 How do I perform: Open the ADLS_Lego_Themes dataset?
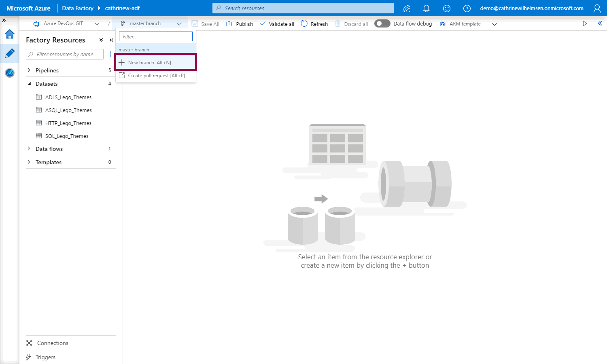(68, 97)
